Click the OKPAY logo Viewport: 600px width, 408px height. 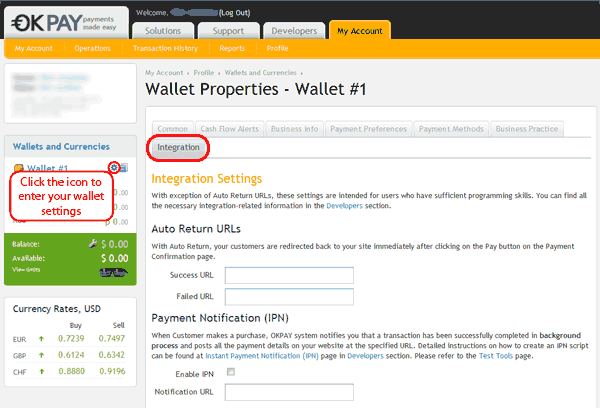point(62,19)
